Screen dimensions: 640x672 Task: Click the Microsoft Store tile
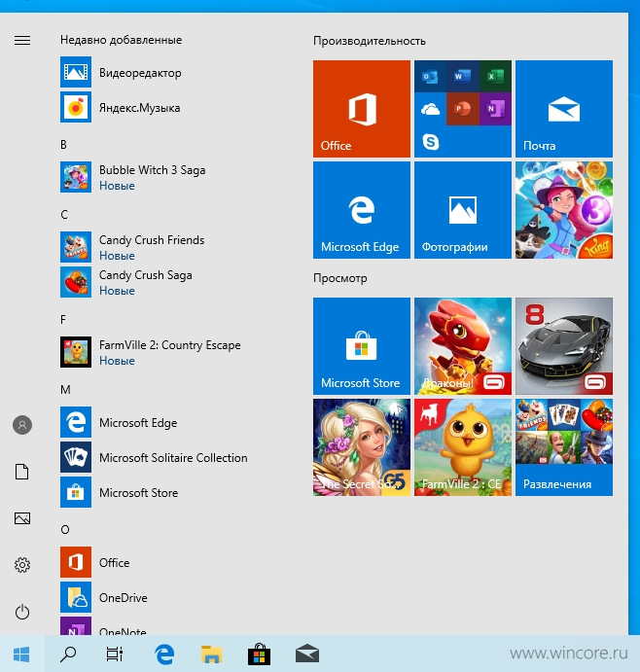[362, 346]
